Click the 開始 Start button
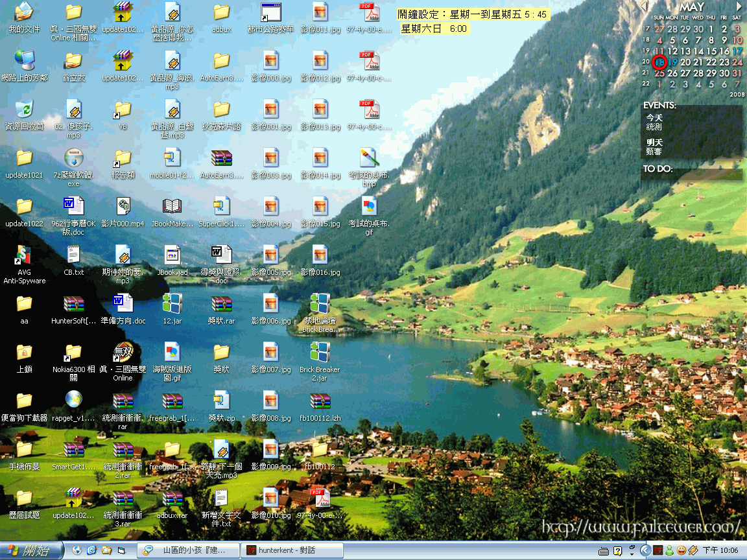 [31, 550]
